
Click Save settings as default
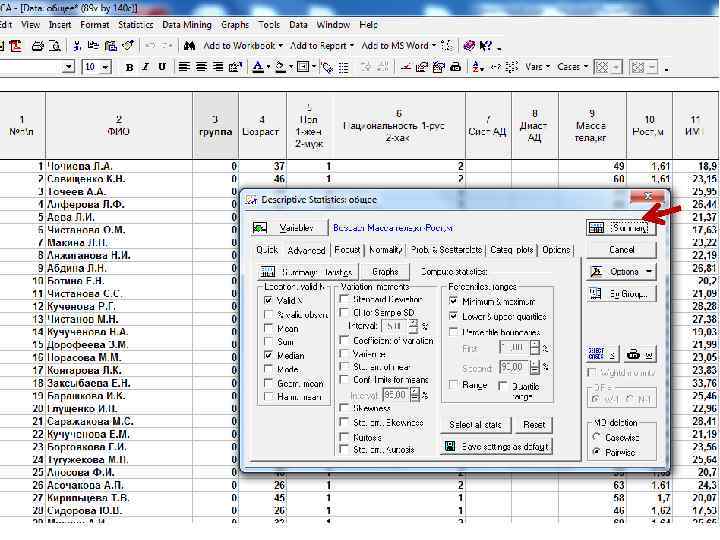pos(496,446)
